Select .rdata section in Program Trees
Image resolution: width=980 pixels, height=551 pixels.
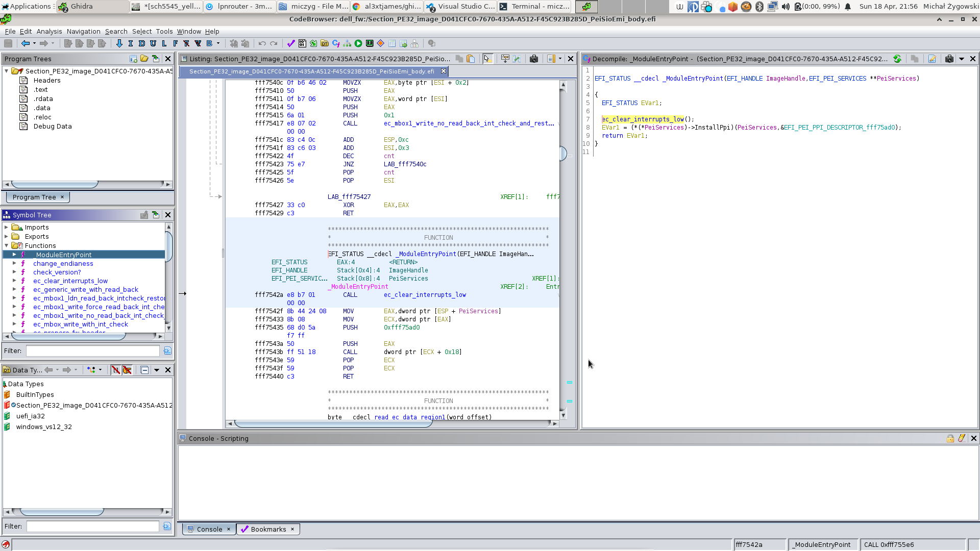click(43, 98)
